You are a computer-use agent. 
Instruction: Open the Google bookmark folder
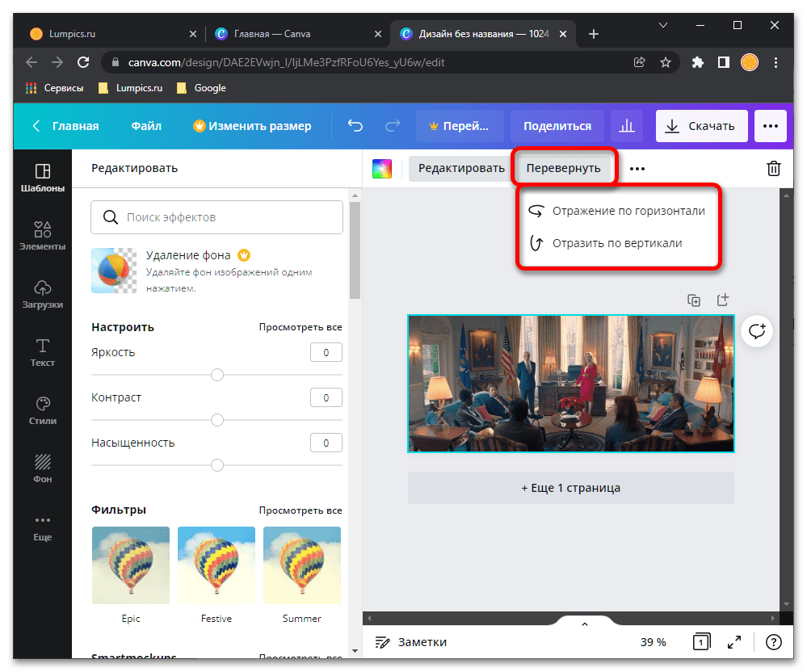[201, 88]
